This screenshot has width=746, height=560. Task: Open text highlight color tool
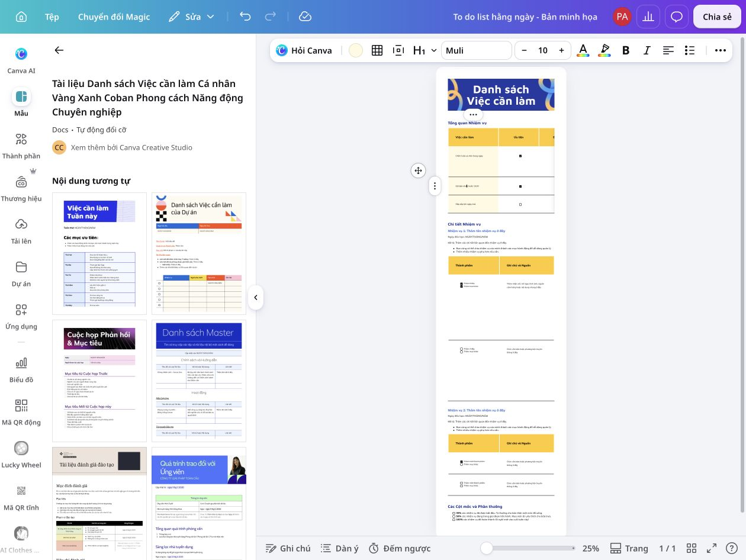coord(604,50)
